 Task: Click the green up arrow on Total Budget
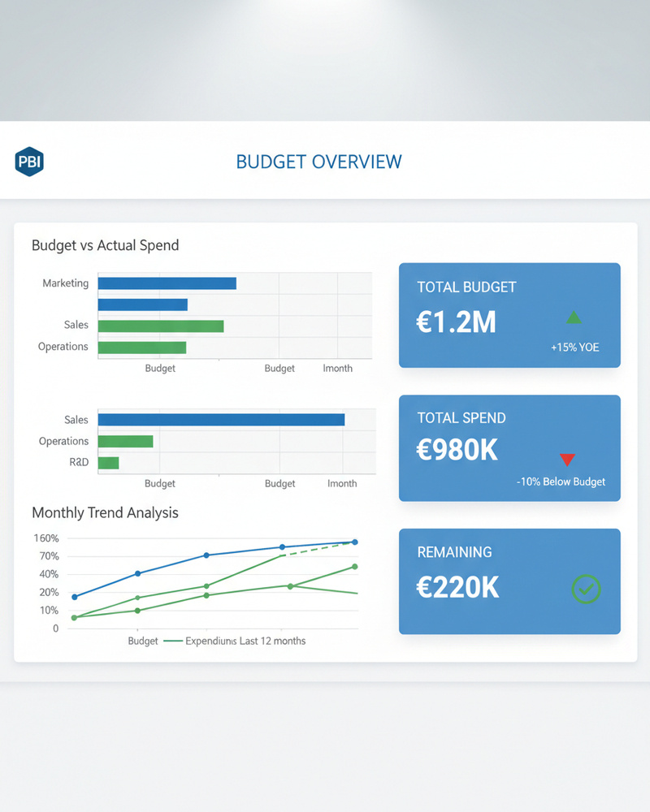pyautogui.click(x=574, y=317)
